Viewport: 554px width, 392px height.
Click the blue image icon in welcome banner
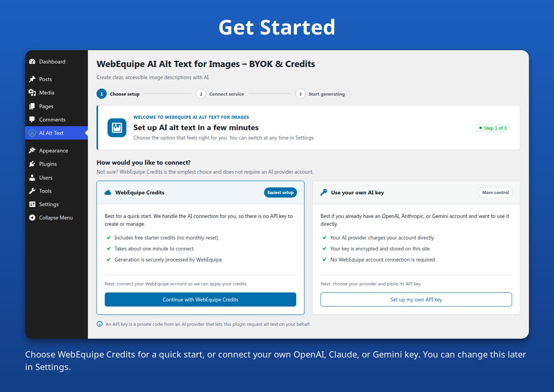(x=117, y=128)
